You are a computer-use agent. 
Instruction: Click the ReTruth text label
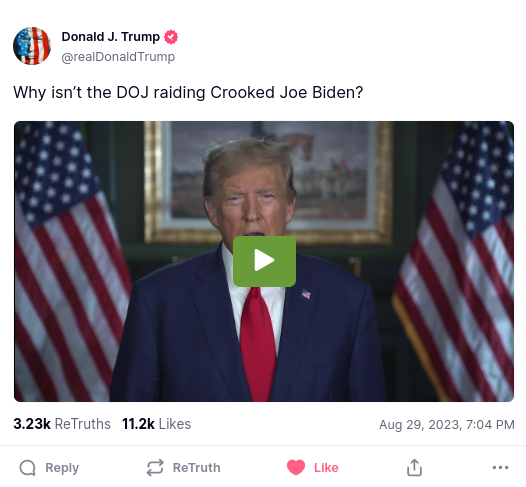coord(197,468)
